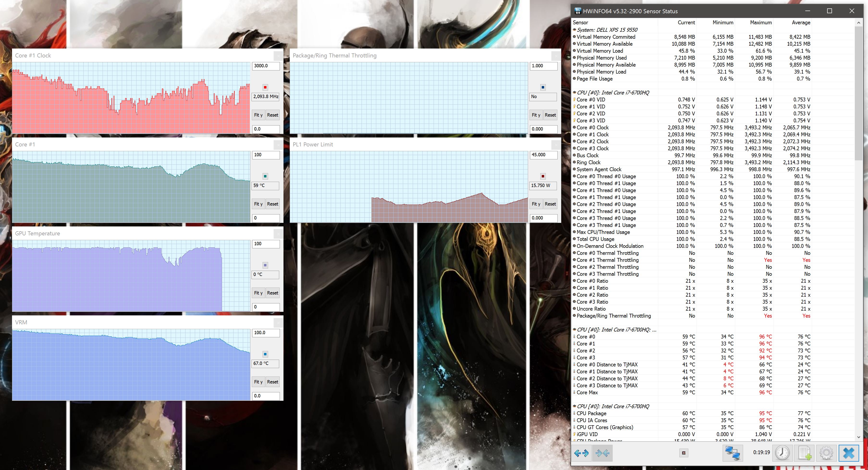Close the PL1 Power Limit graph window
This screenshot has height=470, width=868.
[x=556, y=145]
